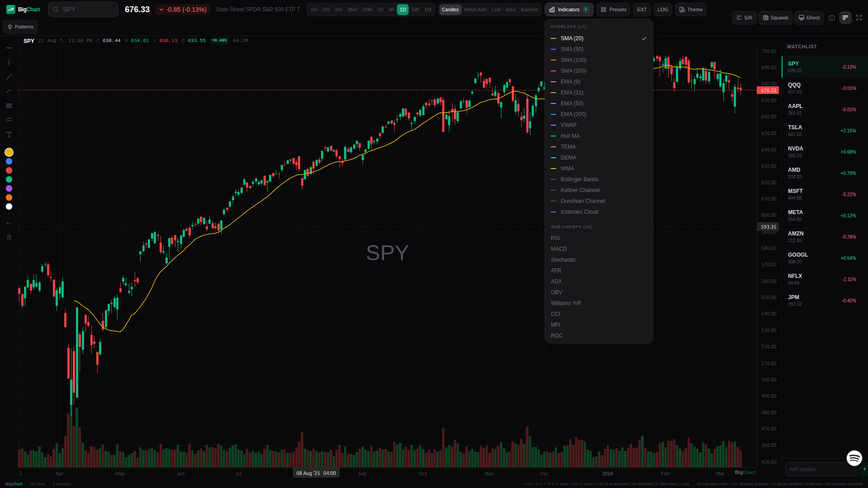Viewport: 868px width, 488px height.
Task: Enable the Ichimoku Cloud overlay
Action: pyautogui.click(x=579, y=212)
